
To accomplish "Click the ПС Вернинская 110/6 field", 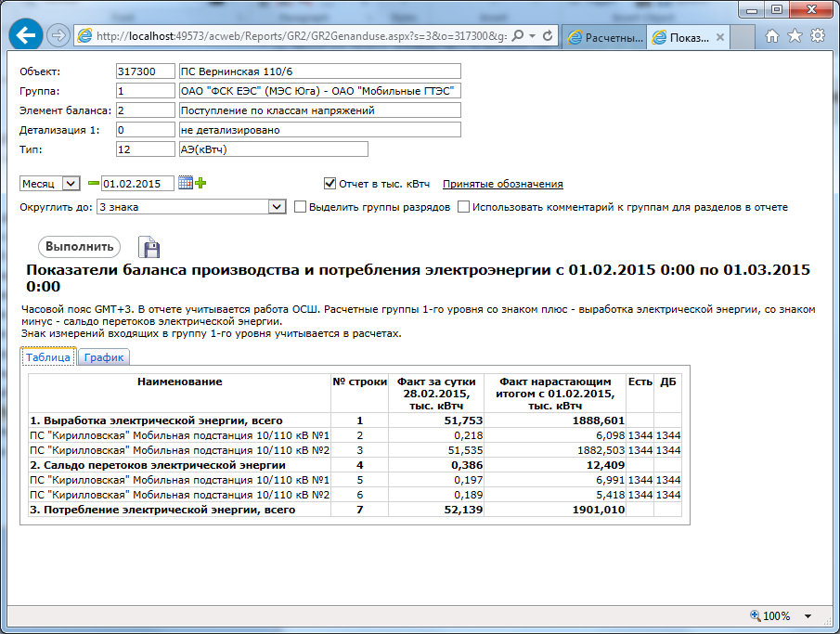I will (320, 71).
